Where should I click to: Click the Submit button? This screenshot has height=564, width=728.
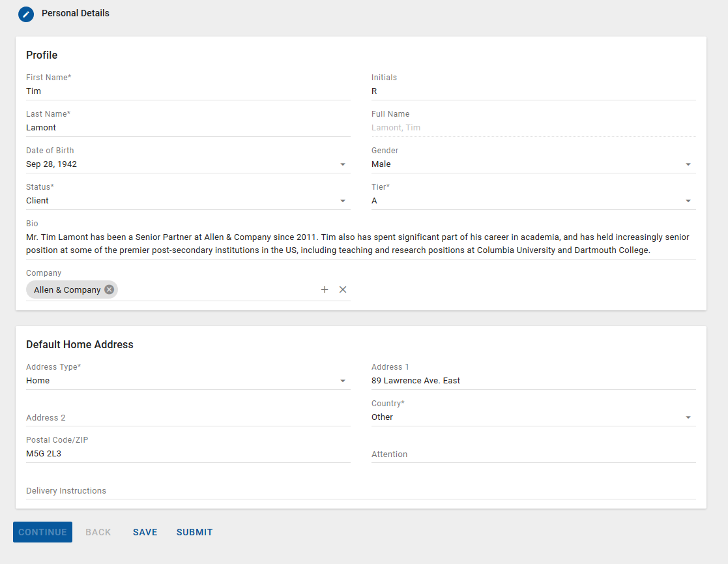[194, 532]
